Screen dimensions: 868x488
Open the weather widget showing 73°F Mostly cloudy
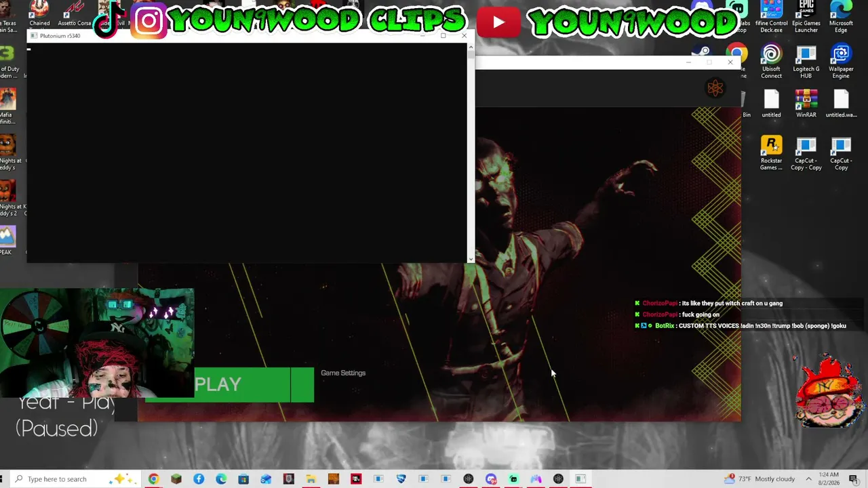[x=759, y=479]
